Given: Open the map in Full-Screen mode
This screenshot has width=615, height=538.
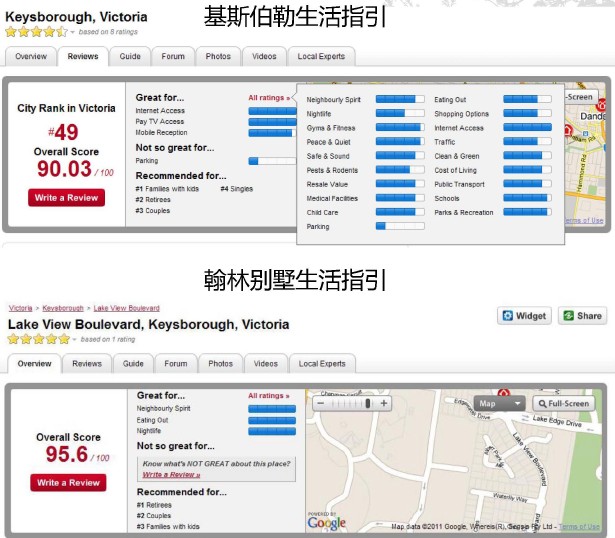Looking at the screenshot, I should (562, 404).
